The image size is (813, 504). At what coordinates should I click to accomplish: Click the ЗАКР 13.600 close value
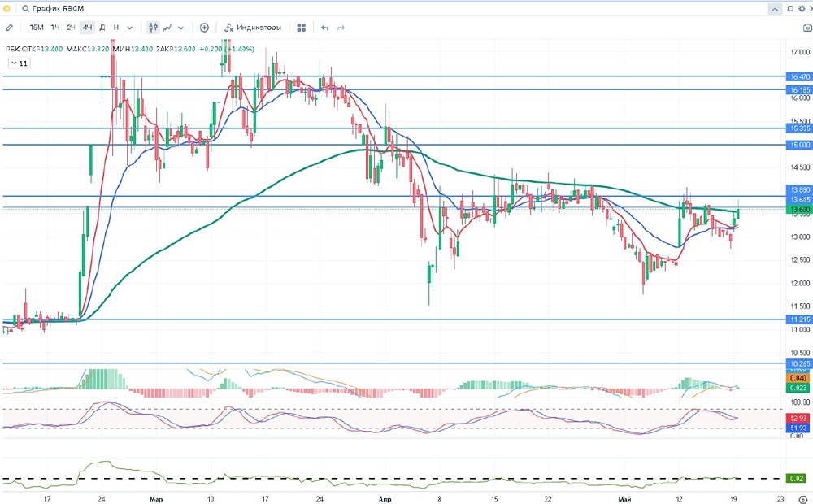tap(176, 49)
